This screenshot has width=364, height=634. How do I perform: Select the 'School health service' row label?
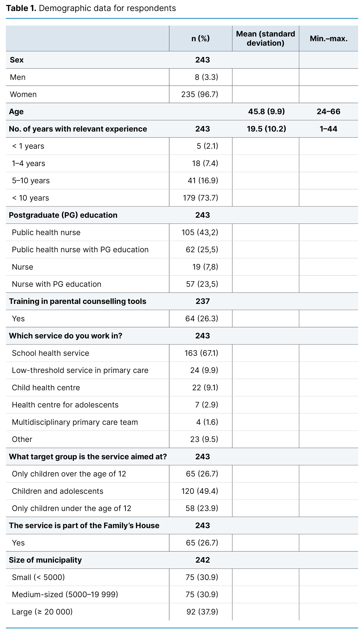point(51,353)
